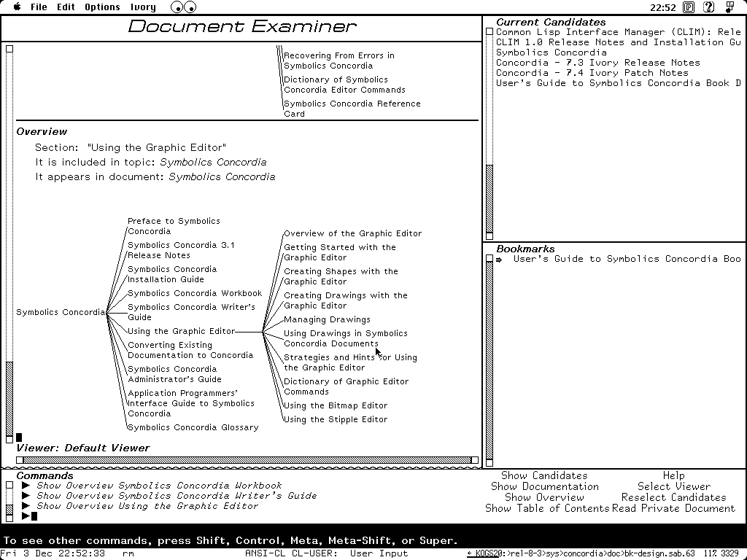The height and width of the screenshot is (560, 747).
Task: Select Symbolics Concordia 3.1 Release Notes node
Action: click(x=181, y=250)
